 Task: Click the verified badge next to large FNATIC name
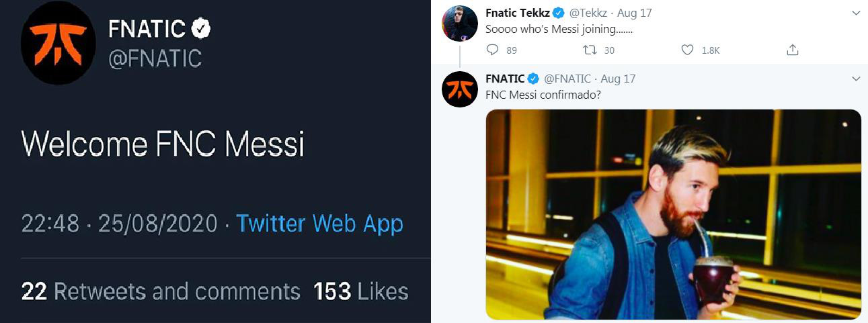[201, 28]
